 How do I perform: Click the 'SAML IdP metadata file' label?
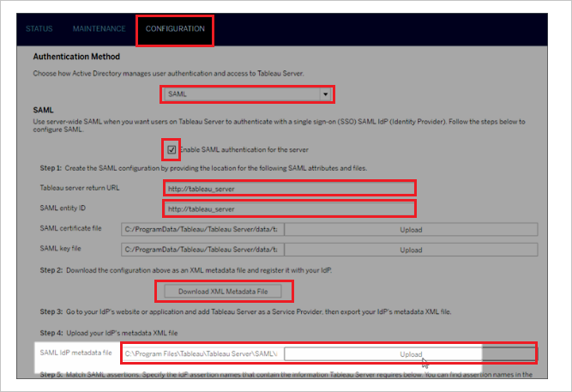(x=75, y=353)
